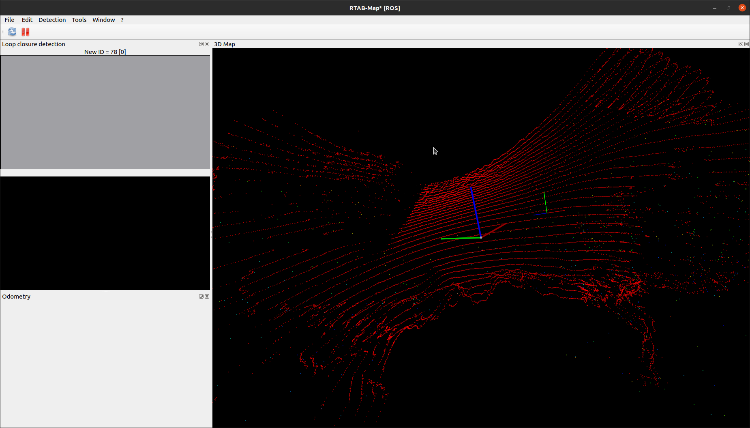This screenshot has width=750, height=428.
Task: Click the gray loop closure image view
Action: tap(105, 112)
